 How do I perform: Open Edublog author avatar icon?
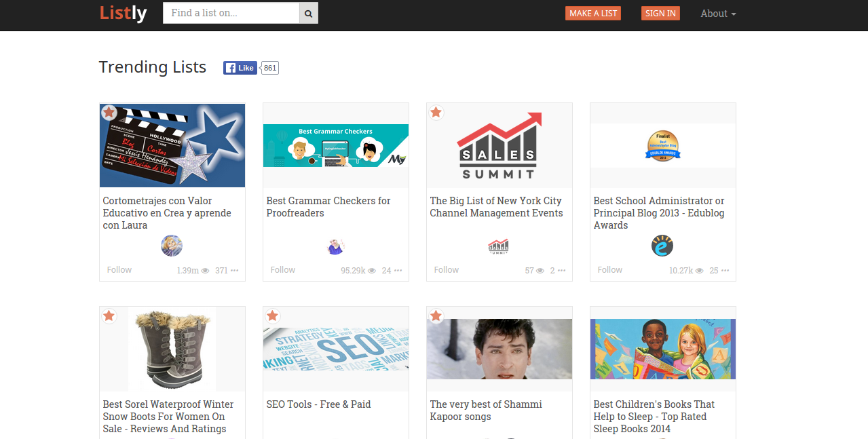[662, 246]
